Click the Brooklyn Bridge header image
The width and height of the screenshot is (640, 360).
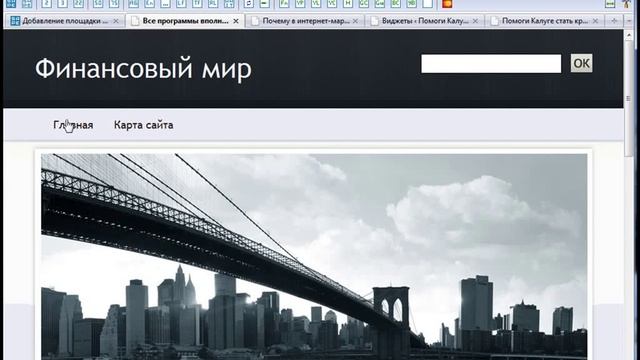314,256
